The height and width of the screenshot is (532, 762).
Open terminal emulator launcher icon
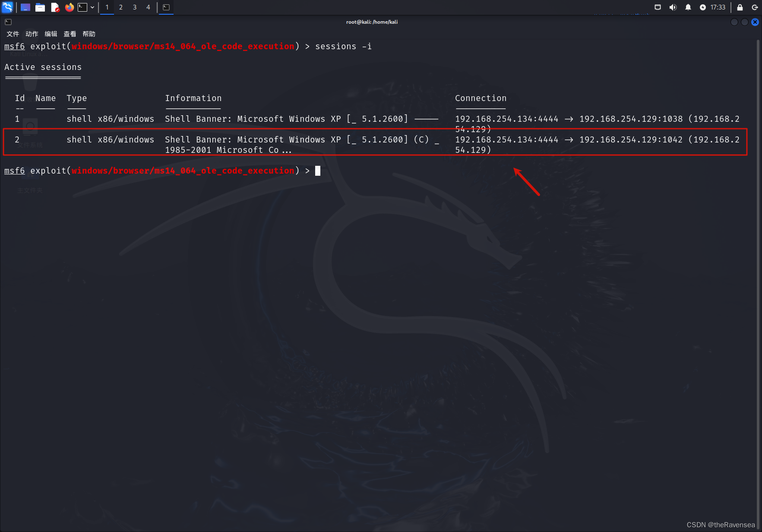pyautogui.click(x=82, y=7)
